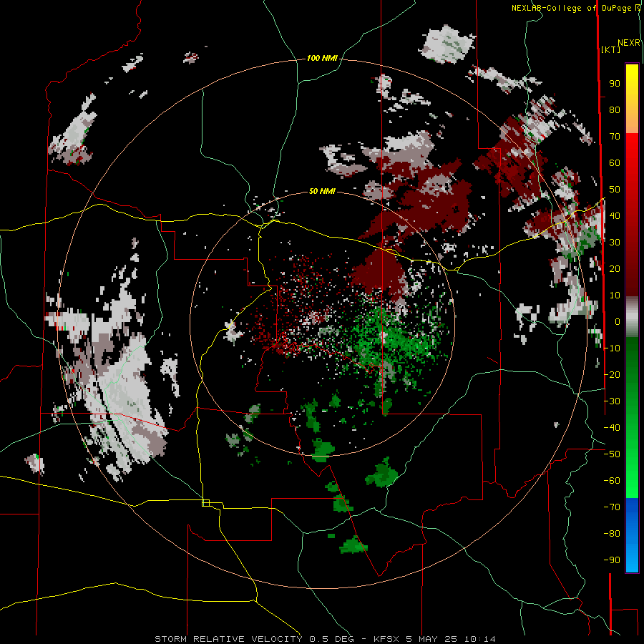Click the blue band of the color scale

pyautogui.click(x=632, y=535)
